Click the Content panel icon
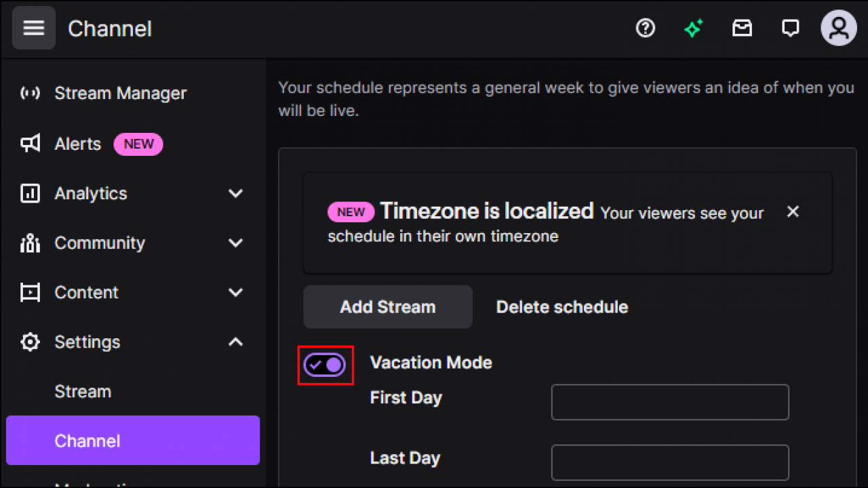The width and height of the screenshot is (868, 488). tap(30, 292)
